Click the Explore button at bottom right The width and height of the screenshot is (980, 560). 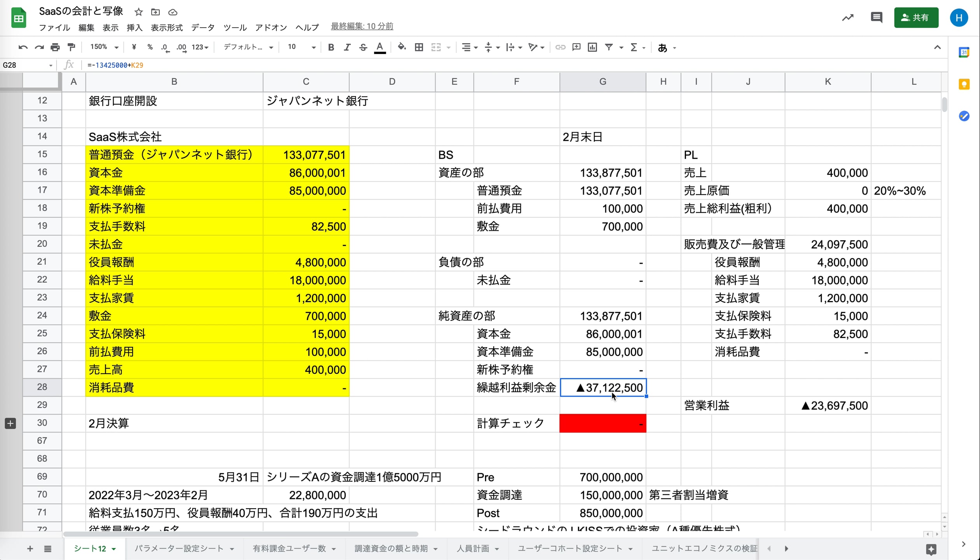coord(931,549)
